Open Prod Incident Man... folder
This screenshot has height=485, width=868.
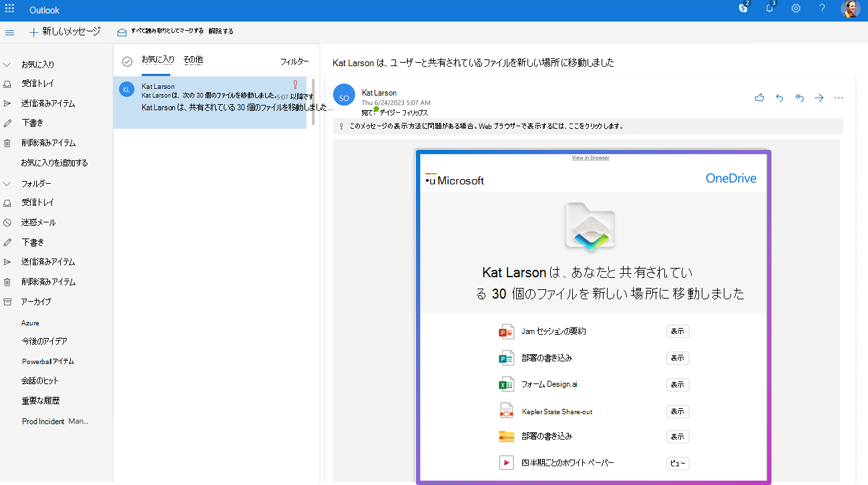pos(55,422)
